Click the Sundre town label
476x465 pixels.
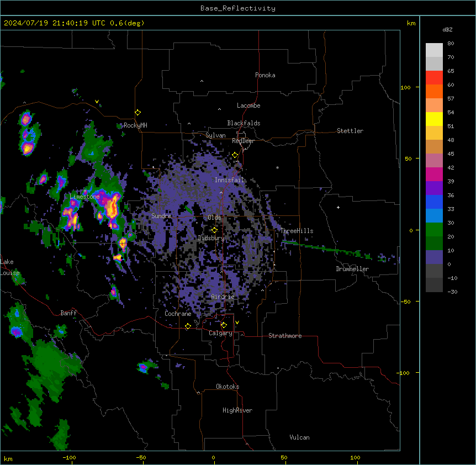(161, 216)
